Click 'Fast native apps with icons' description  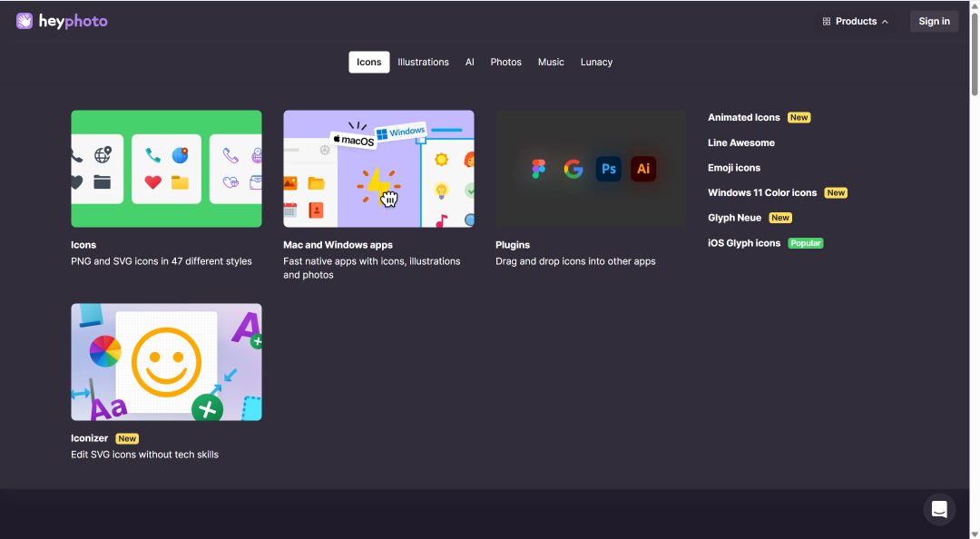coord(372,269)
